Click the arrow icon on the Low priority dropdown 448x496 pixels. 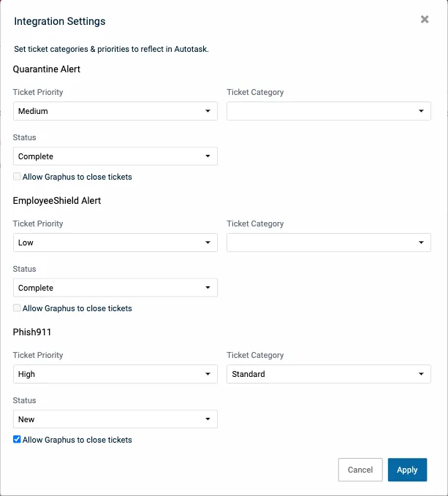pyautogui.click(x=208, y=243)
